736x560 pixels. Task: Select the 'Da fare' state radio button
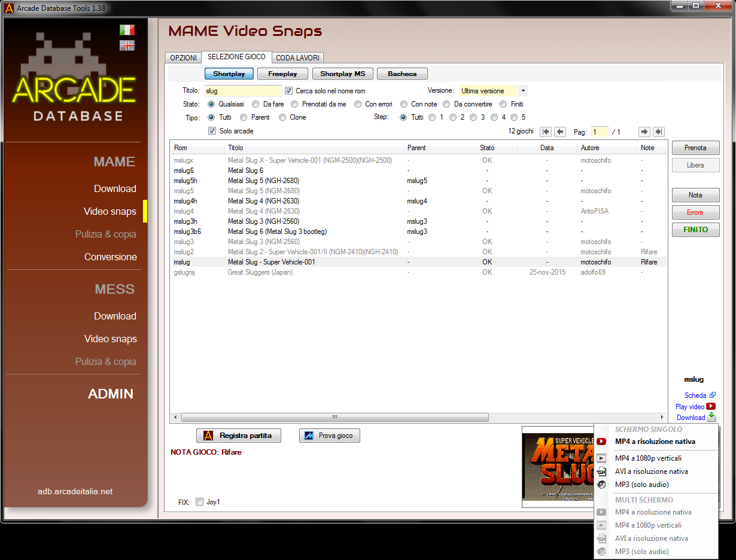256,104
